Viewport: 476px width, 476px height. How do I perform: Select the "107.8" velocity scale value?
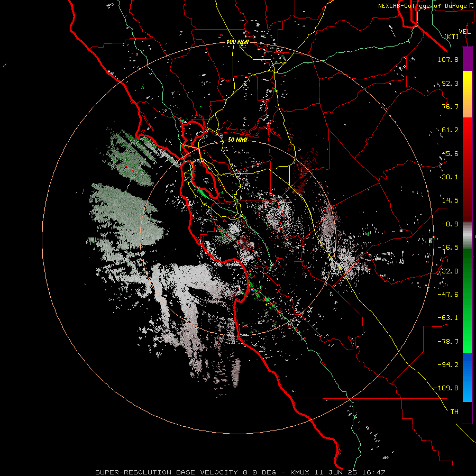tap(448, 59)
